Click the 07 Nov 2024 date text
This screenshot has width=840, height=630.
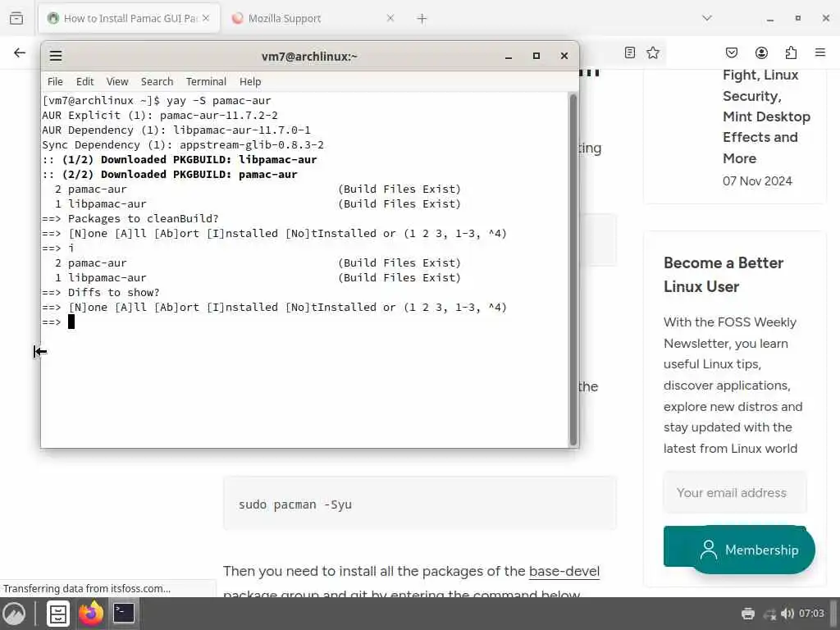757,181
